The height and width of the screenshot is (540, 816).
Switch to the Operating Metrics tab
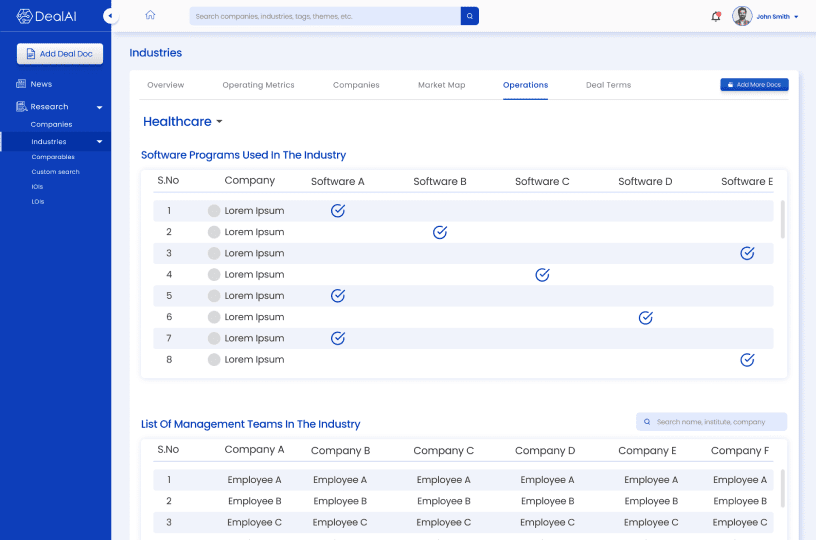tap(258, 85)
